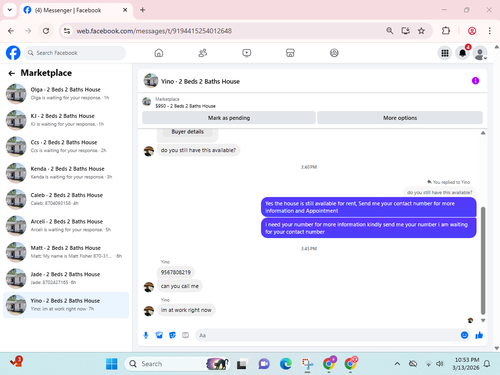Expand the account profile dropdown
The height and width of the screenshot is (375, 500).
pos(480,53)
